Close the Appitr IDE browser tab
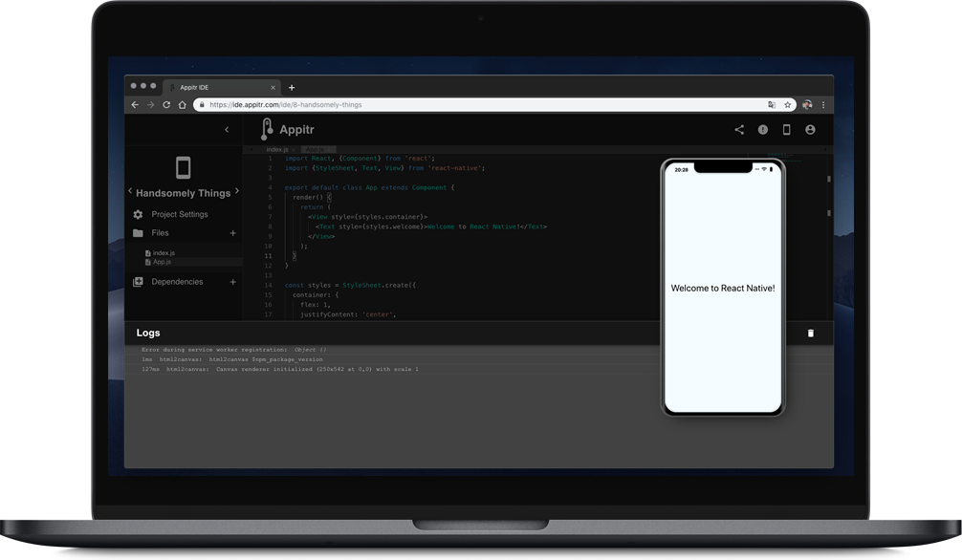962x560 pixels. [x=273, y=88]
